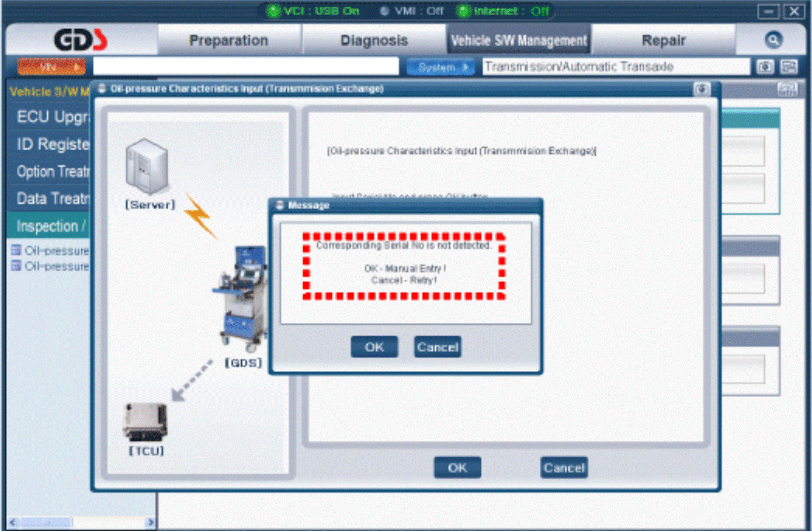Click Cancel at the bottom of the Oil-pressure dialog
The width and height of the screenshot is (812, 532).
pyautogui.click(x=564, y=468)
